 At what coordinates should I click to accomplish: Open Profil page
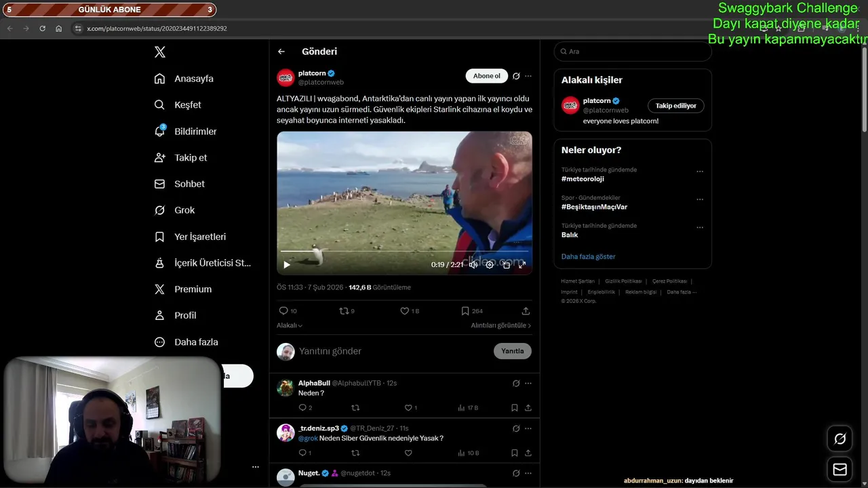[175, 315]
